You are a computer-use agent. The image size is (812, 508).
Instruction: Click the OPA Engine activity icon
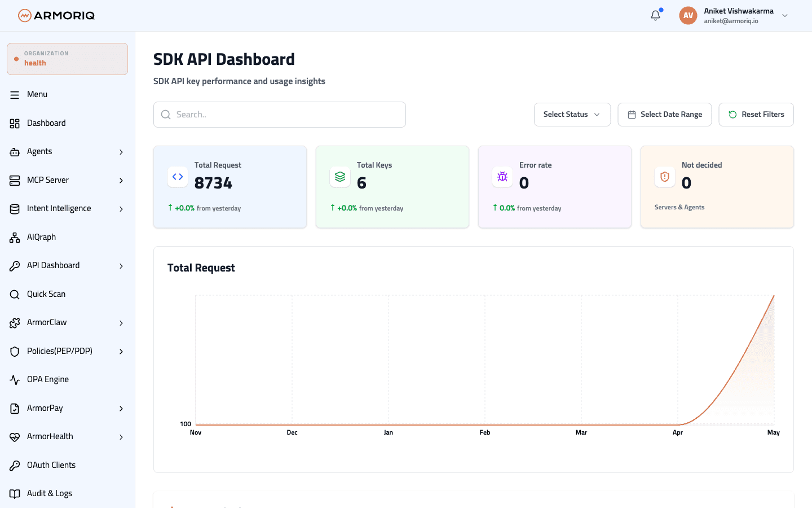(15, 380)
